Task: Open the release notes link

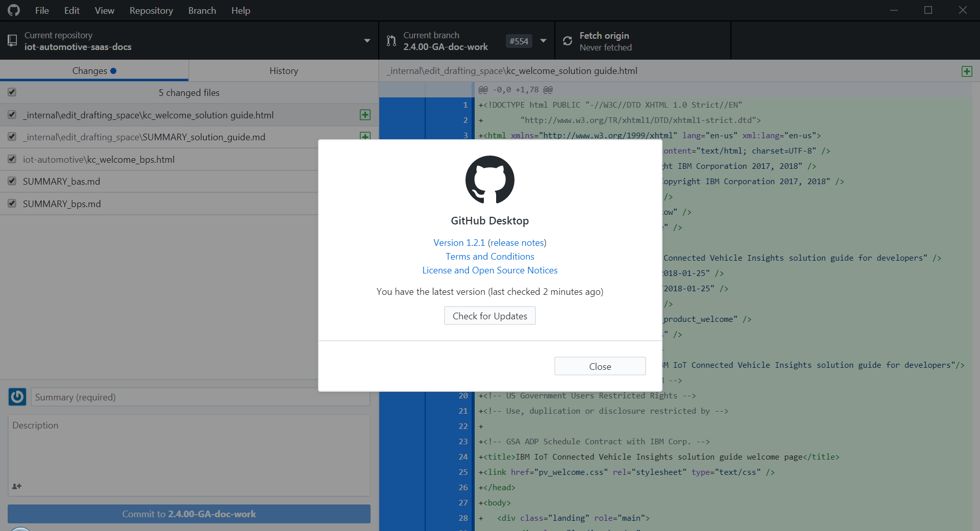Action: [x=517, y=243]
